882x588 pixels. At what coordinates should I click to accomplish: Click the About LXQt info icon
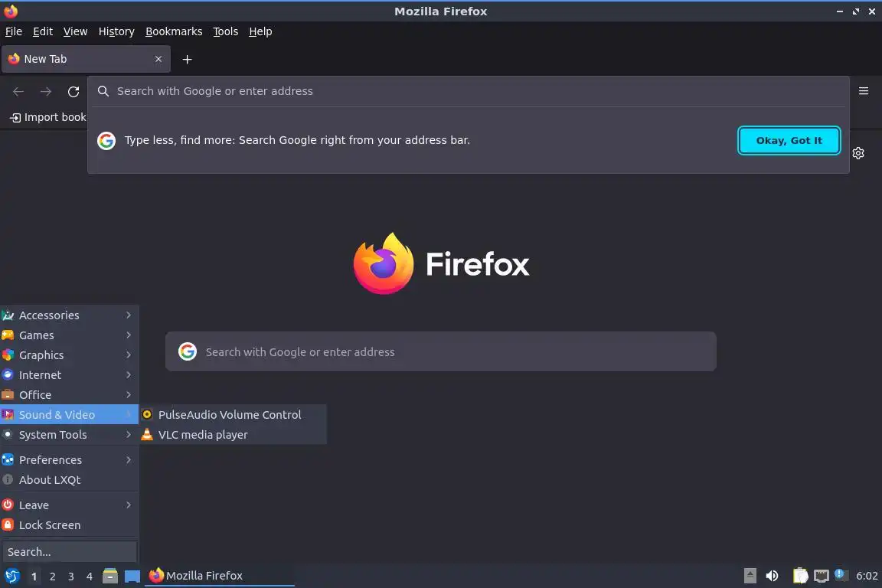coord(8,479)
